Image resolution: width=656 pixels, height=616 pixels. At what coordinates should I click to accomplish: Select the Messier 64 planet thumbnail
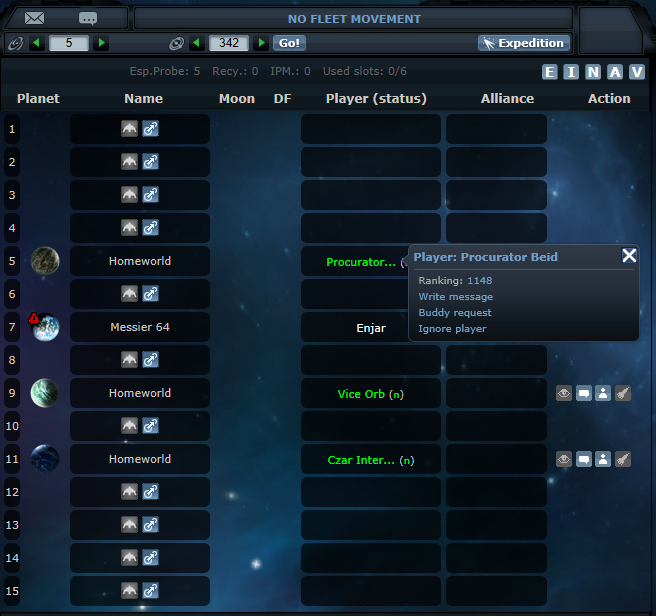tap(46, 328)
